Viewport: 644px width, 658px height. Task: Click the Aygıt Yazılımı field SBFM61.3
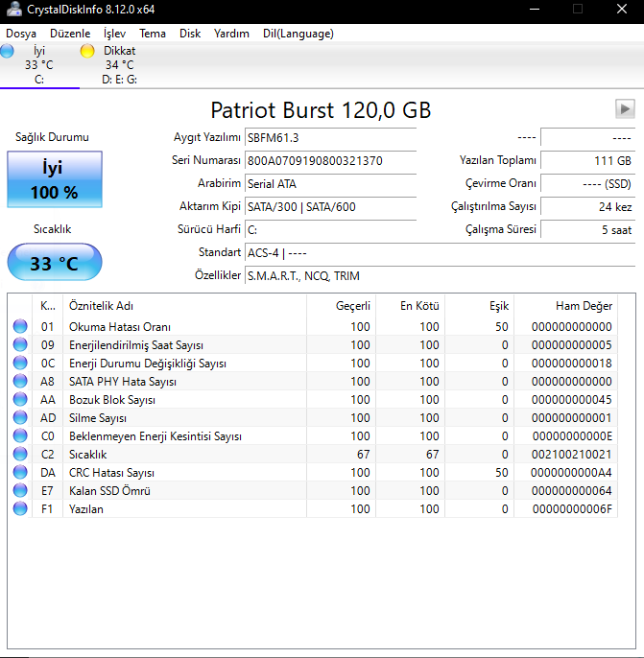(x=330, y=138)
